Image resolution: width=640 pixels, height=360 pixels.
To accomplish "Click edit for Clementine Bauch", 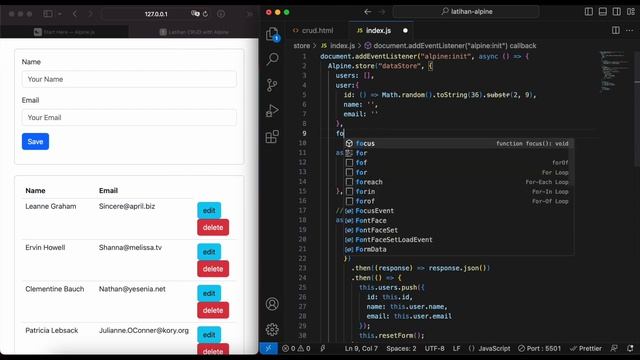I will click(209, 293).
